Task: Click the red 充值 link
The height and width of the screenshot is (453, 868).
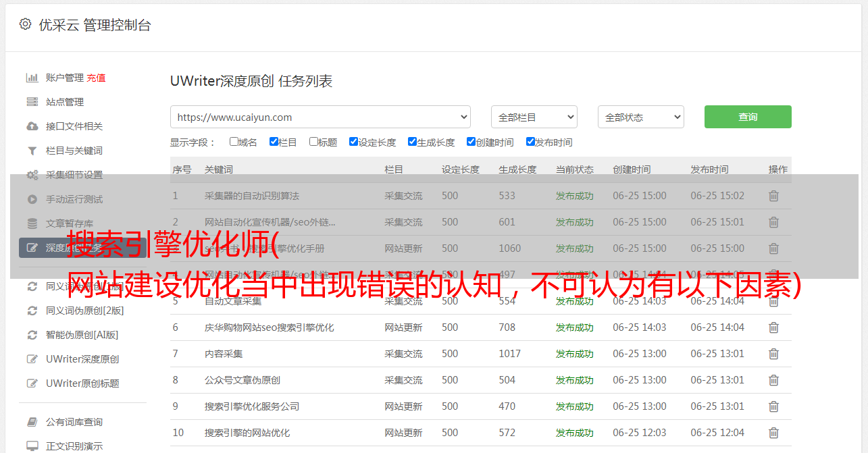Action: click(x=96, y=78)
